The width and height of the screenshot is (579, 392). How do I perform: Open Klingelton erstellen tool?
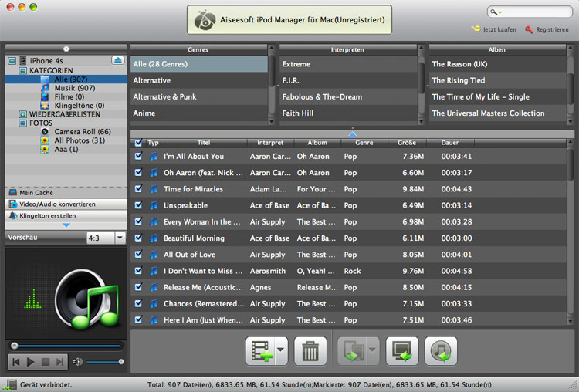[x=66, y=215]
